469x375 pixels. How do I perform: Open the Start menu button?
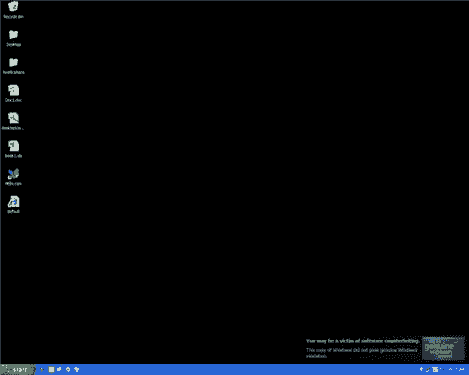tap(18, 369)
